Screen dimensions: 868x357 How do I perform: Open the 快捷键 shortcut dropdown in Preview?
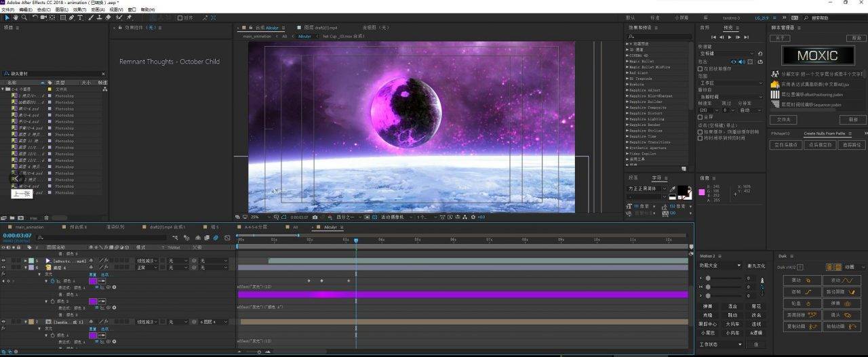pyautogui.click(x=726, y=54)
